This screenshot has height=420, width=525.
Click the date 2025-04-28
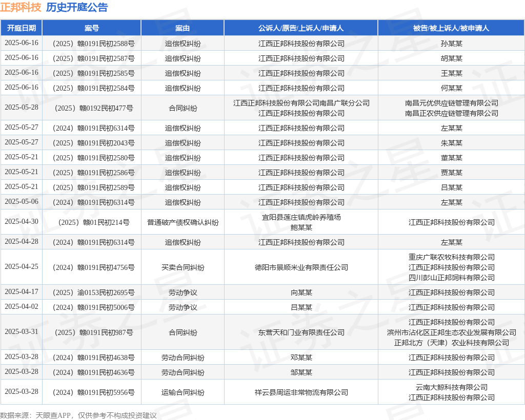(x=22, y=241)
